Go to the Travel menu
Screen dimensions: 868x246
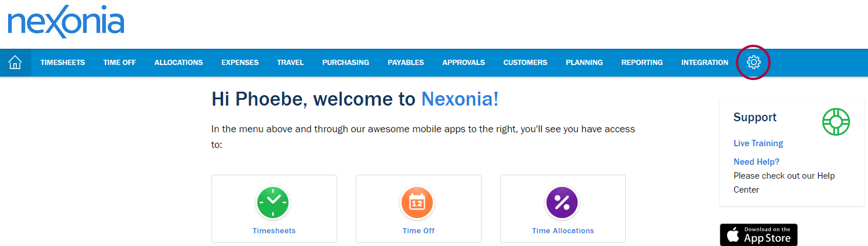pos(290,63)
